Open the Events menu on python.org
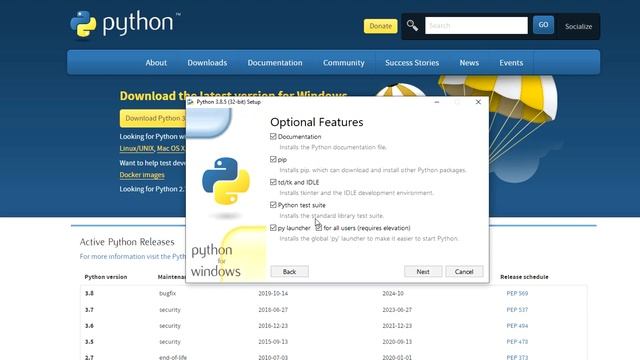 point(511,63)
